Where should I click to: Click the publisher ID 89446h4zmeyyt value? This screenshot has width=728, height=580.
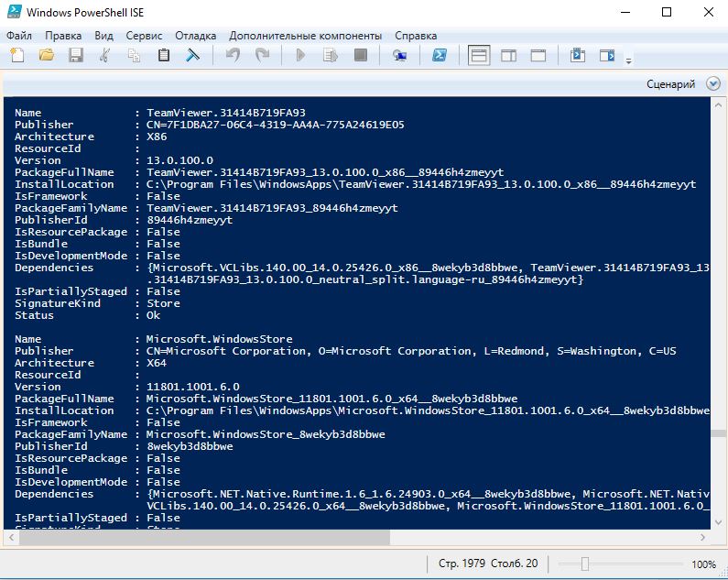coord(190,220)
